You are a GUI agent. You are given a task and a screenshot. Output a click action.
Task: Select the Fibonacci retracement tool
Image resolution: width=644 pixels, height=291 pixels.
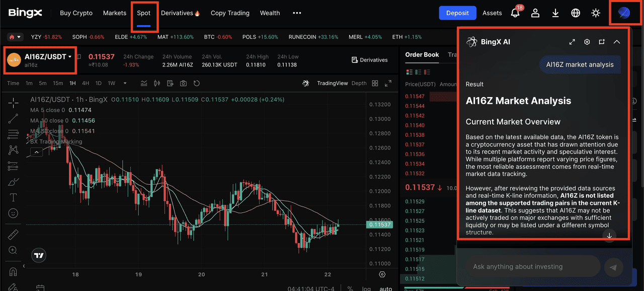click(14, 134)
